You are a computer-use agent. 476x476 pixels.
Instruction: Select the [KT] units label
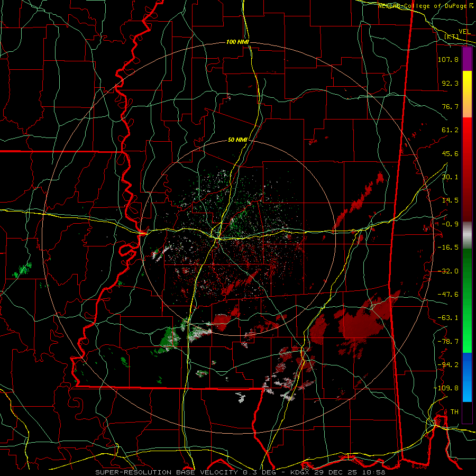[452, 36]
